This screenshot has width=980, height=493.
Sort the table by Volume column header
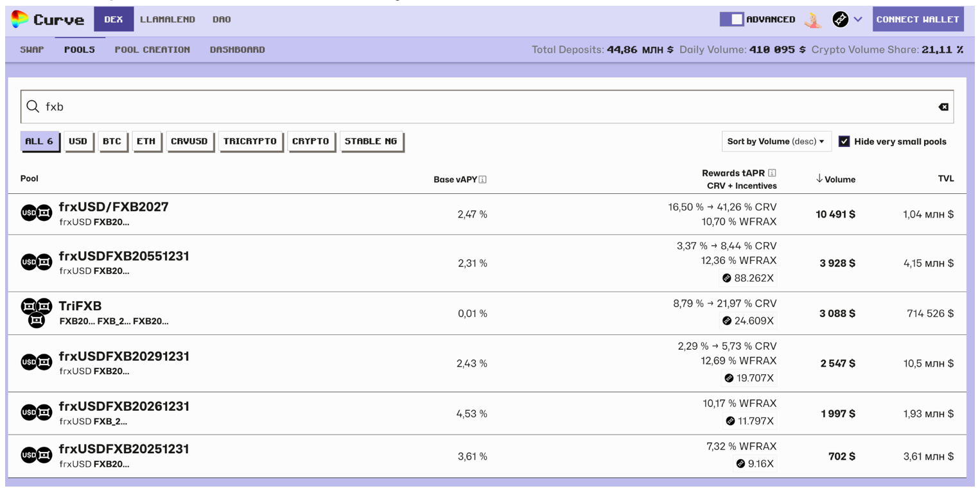point(835,179)
